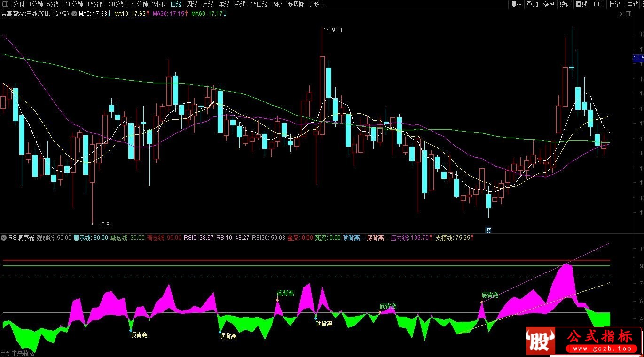Select the 15分钟 period tab
Viewport: 644px width, 357px height.
pos(95,4)
